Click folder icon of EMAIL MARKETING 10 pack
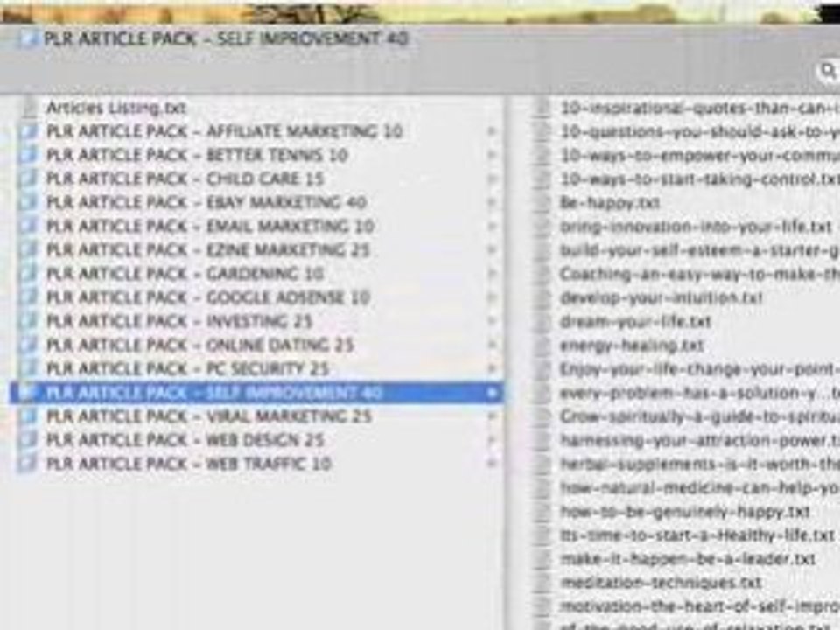Screen dimensions: 840x630 click(28, 226)
